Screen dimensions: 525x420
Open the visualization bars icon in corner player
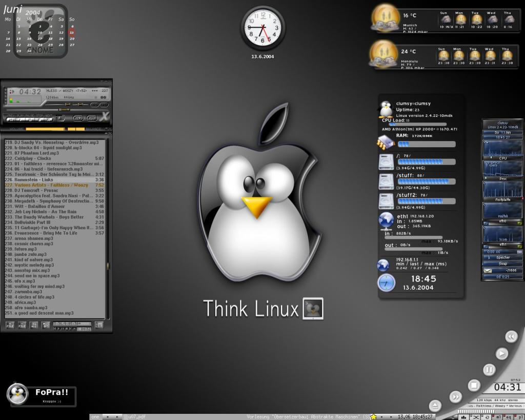464,417
